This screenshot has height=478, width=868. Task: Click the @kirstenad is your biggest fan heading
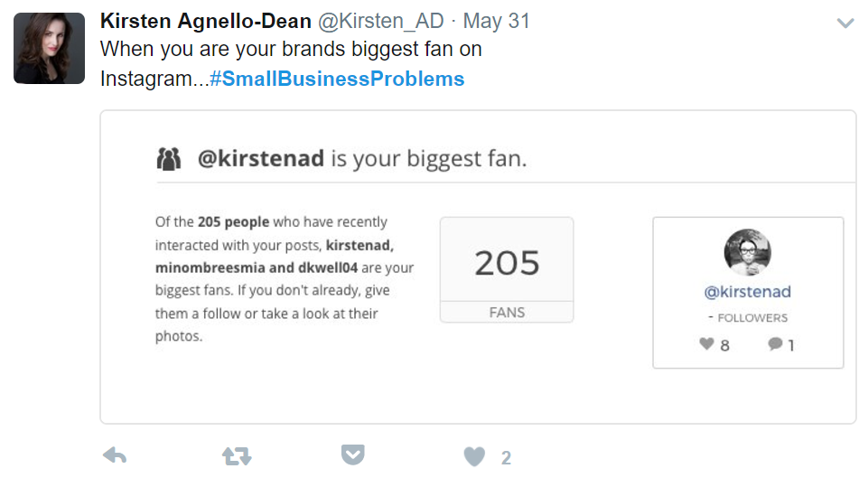362,159
